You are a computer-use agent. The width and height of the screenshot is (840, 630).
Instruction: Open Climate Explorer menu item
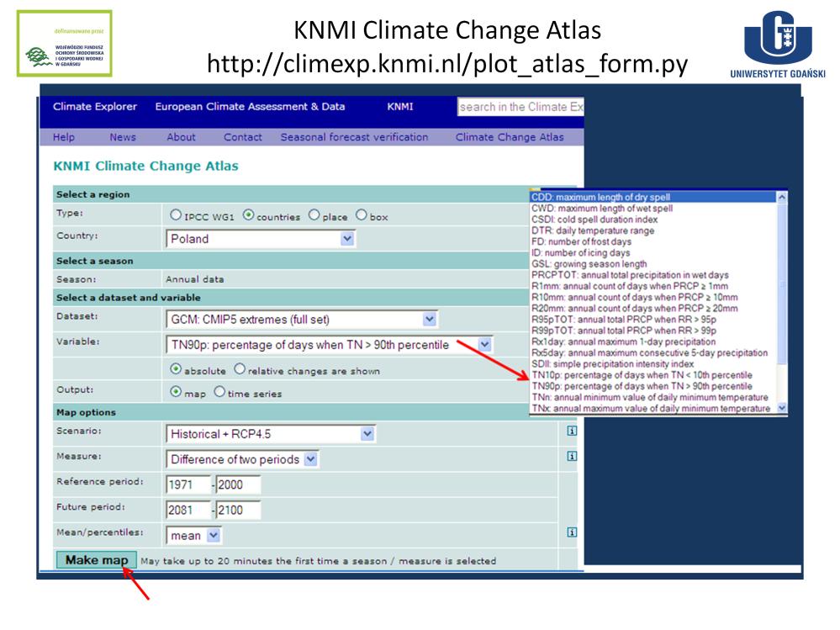(95, 107)
